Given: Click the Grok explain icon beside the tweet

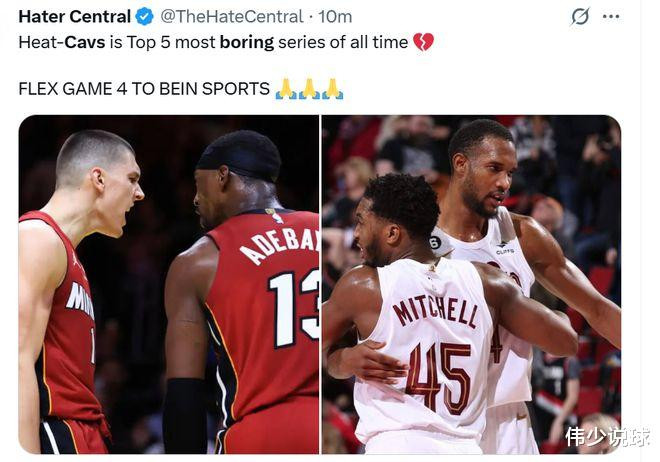Looking at the screenshot, I should click(x=580, y=17).
